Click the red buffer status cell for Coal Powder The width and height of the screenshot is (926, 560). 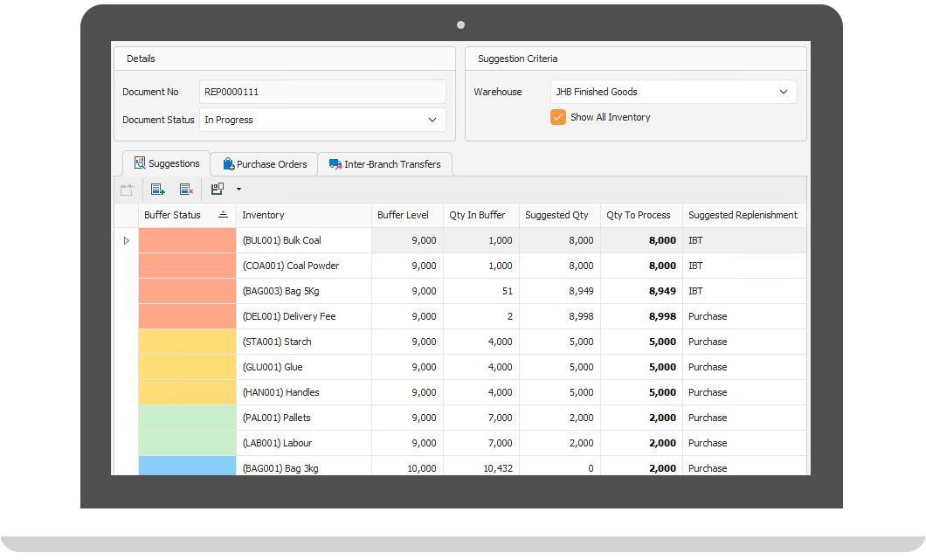point(187,266)
